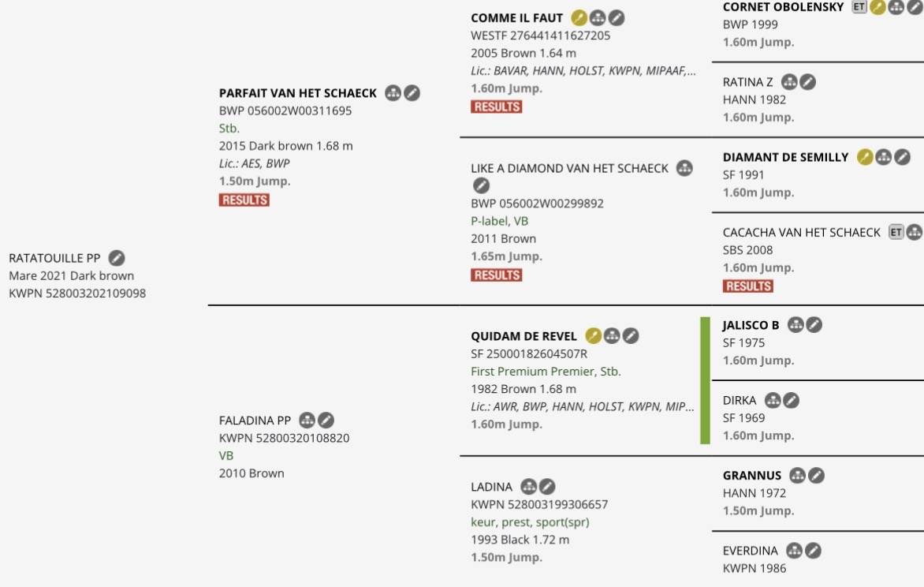The height and width of the screenshot is (587, 924).
Task: Open pedigree tree icon for JALISCO B
Action: [x=795, y=324]
